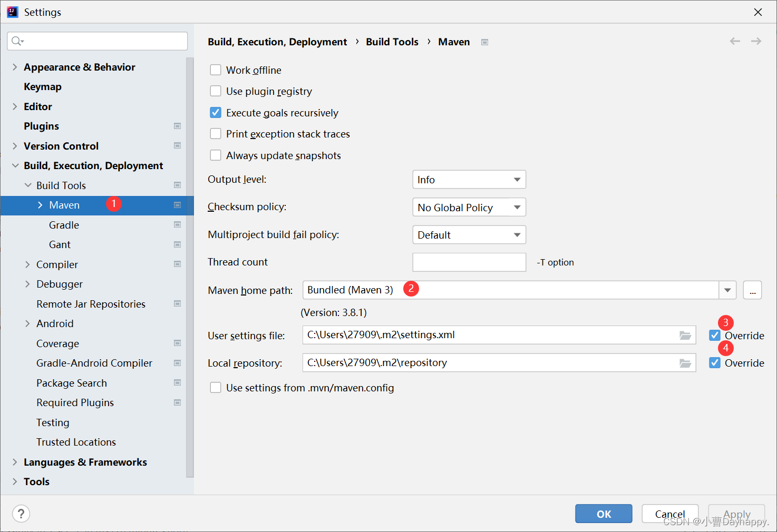
Task: Click the project-level icon next to Maven breadcrumb
Action: point(484,42)
